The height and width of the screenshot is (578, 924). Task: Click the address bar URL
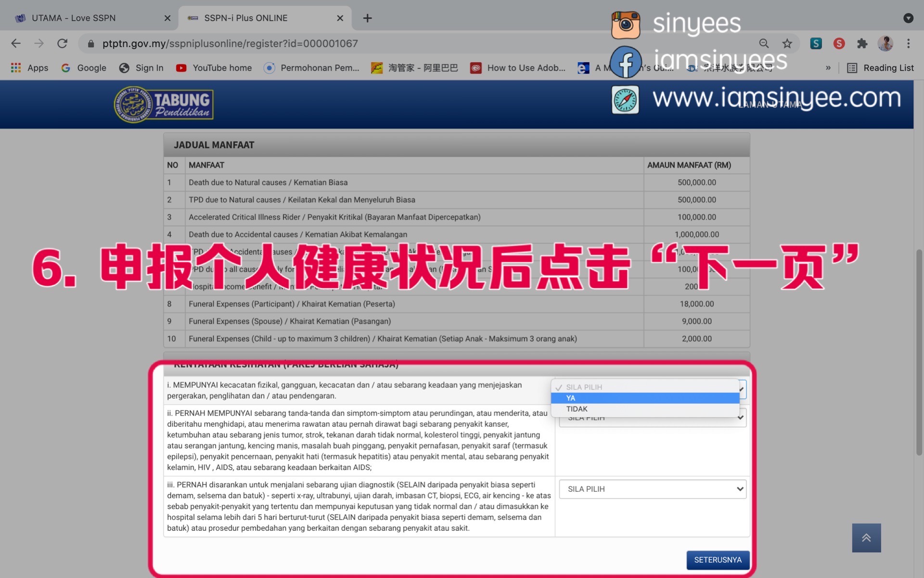[230, 43]
